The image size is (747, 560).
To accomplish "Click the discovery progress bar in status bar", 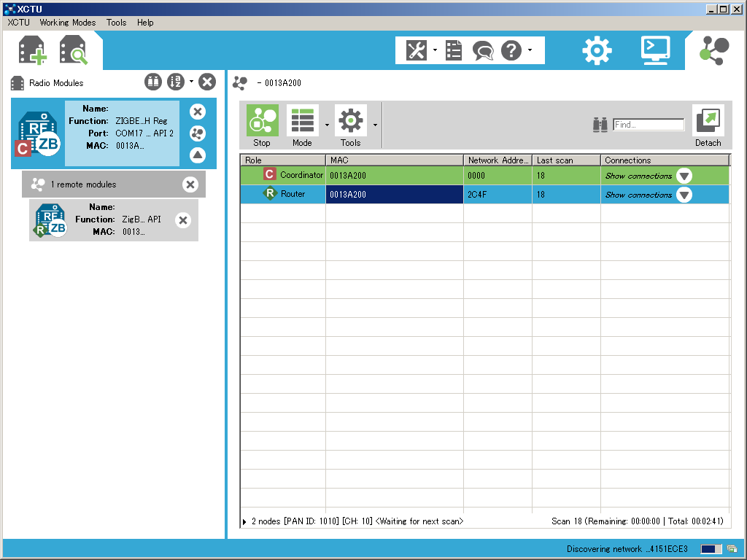I will 711,549.
